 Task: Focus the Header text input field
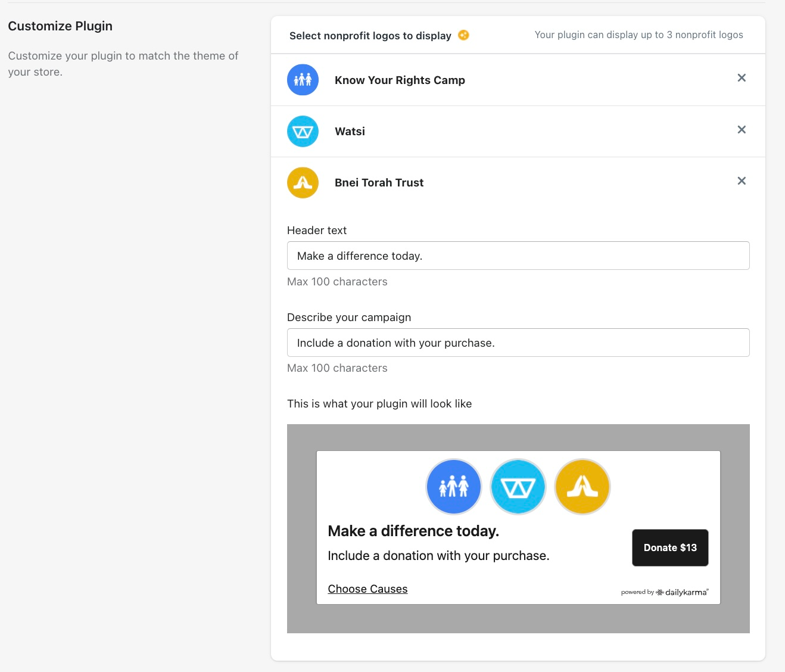pyautogui.click(x=518, y=256)
